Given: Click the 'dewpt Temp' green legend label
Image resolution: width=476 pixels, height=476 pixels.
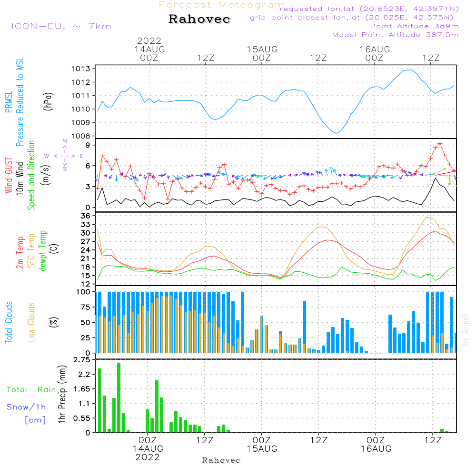Looking at the screenshot, I should click(x=42, y=250).
